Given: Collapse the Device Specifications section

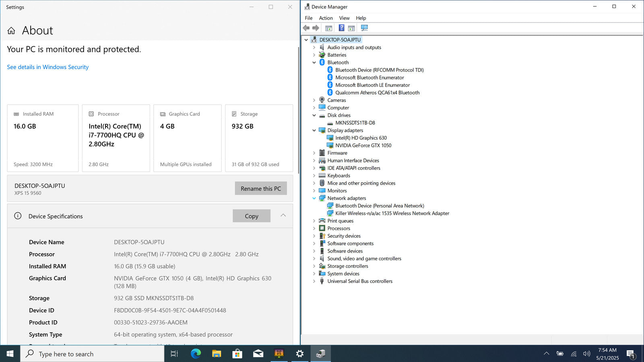Looking at the screenshot, I should [x=283, y=216].
